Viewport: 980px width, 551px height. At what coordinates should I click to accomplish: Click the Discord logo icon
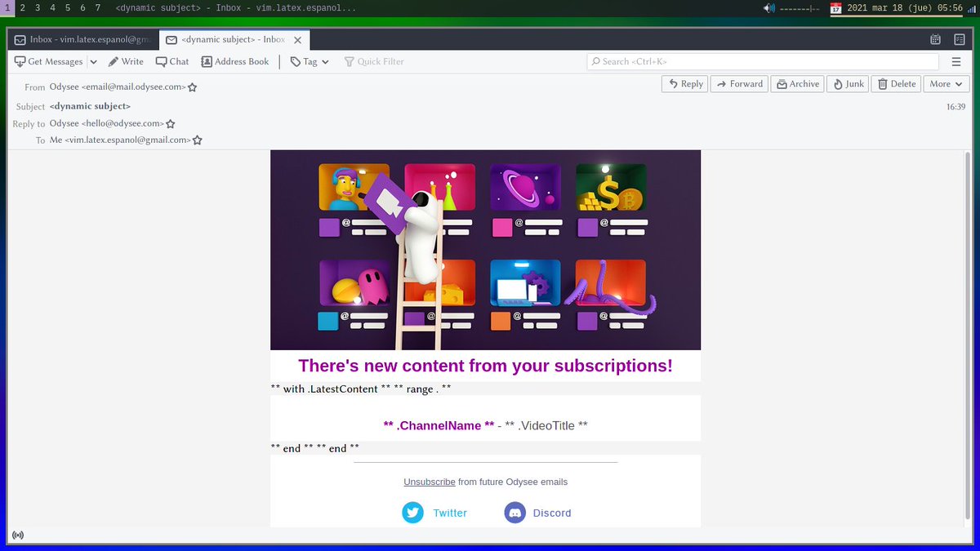(x=514, y=513)
